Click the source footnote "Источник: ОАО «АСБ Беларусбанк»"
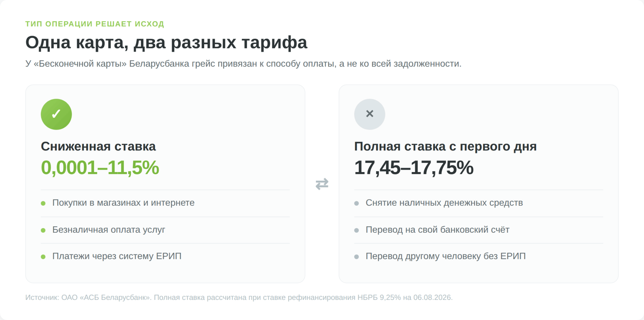This screenshot has height=320, width=644. (88, 297)
